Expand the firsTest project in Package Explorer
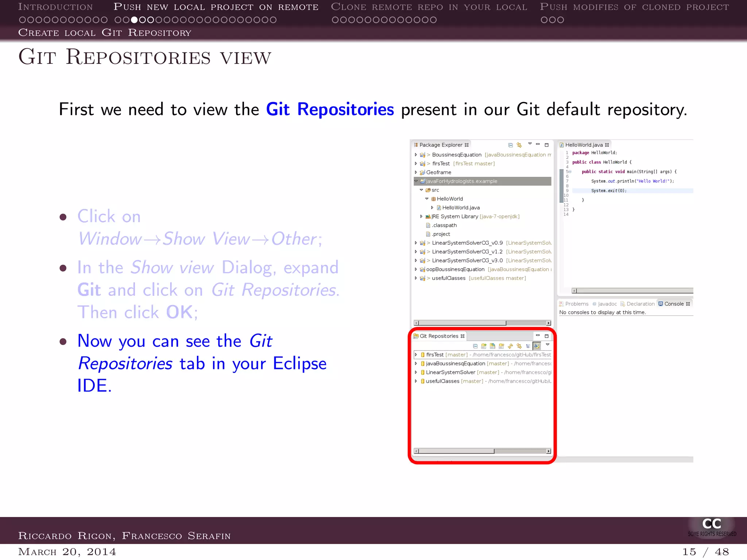747x560 pixels. 416,163
